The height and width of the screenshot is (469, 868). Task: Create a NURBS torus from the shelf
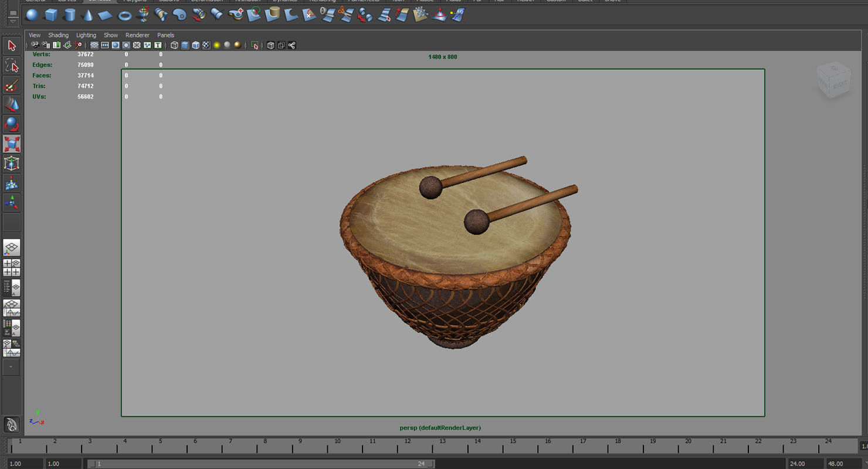(125, 15)
